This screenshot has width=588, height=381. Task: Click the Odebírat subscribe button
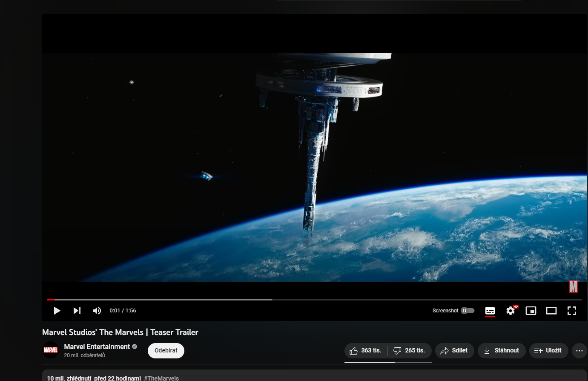coord(166,351)
